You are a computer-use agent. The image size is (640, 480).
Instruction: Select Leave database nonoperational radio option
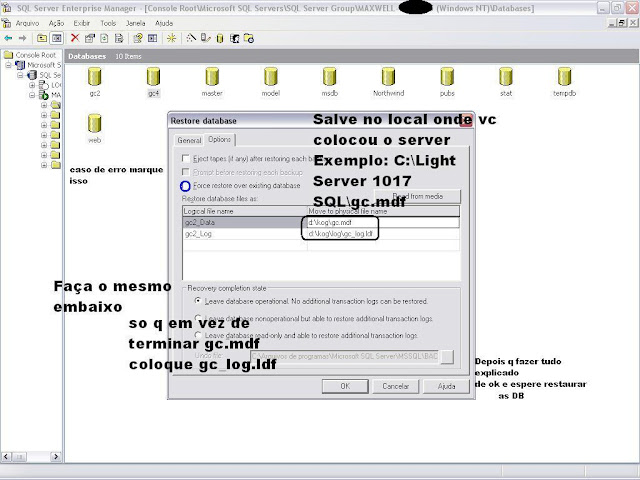pyautogui.click(x=198, y=318)
